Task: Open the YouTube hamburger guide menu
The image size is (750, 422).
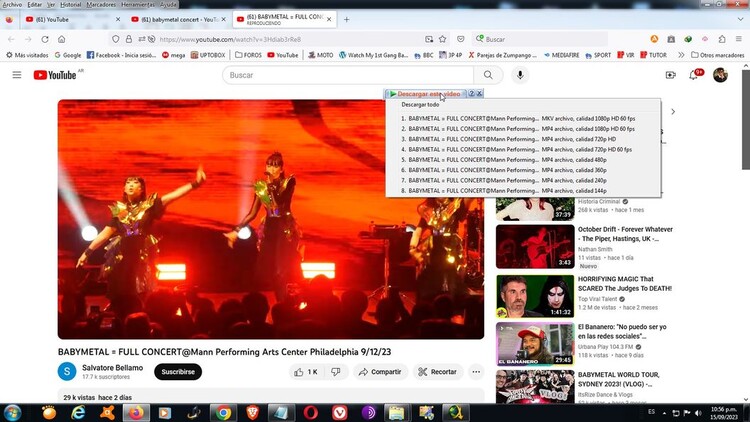Action: pyautogui.click(x=17, y=75)
